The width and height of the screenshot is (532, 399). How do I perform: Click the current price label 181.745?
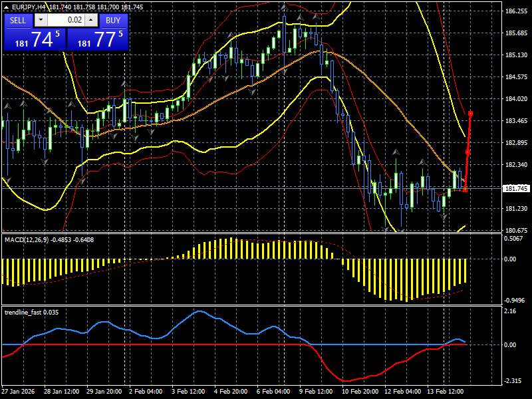point(516,188)
